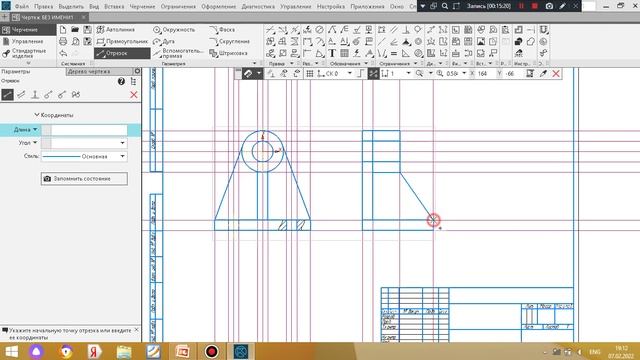Click the help question mark icon
Viewport: 640px width, 360px height.
click(121, 82)
